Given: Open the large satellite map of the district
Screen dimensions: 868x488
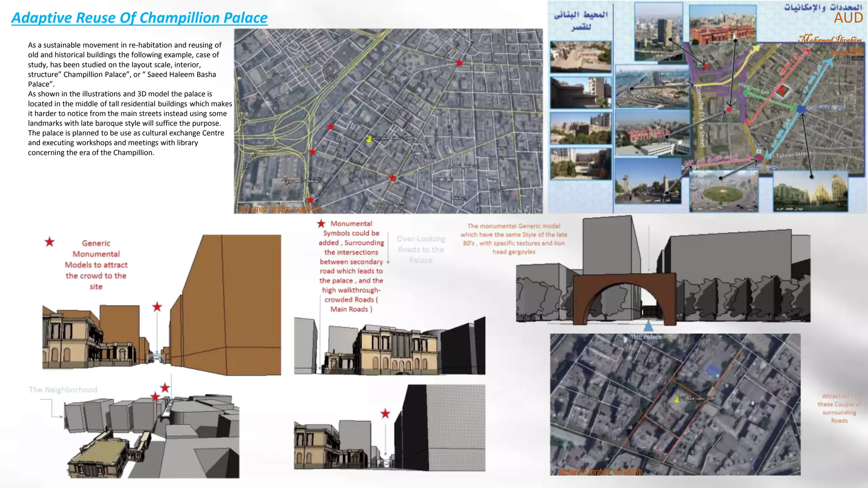Looking at the screenshot, I should (x=388, y=121).
